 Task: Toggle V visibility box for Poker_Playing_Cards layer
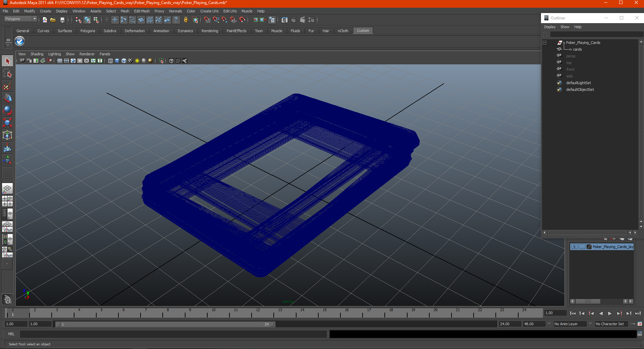coord(575,247)
